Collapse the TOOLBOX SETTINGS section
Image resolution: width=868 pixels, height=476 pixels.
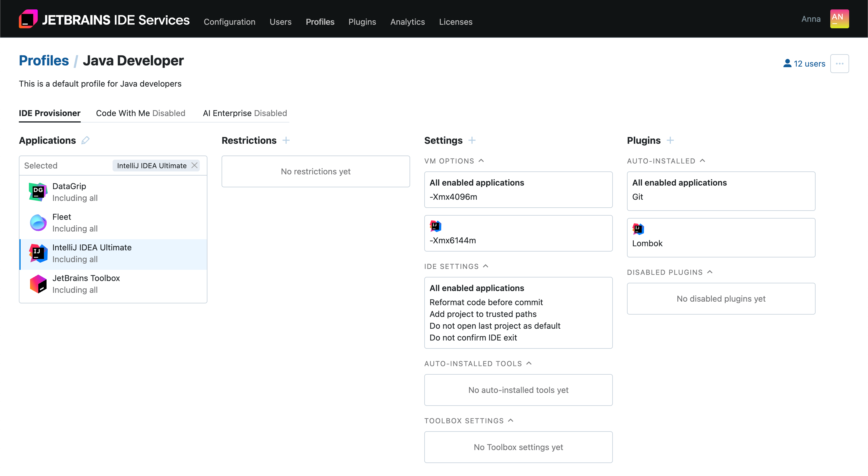coord(511,420)
